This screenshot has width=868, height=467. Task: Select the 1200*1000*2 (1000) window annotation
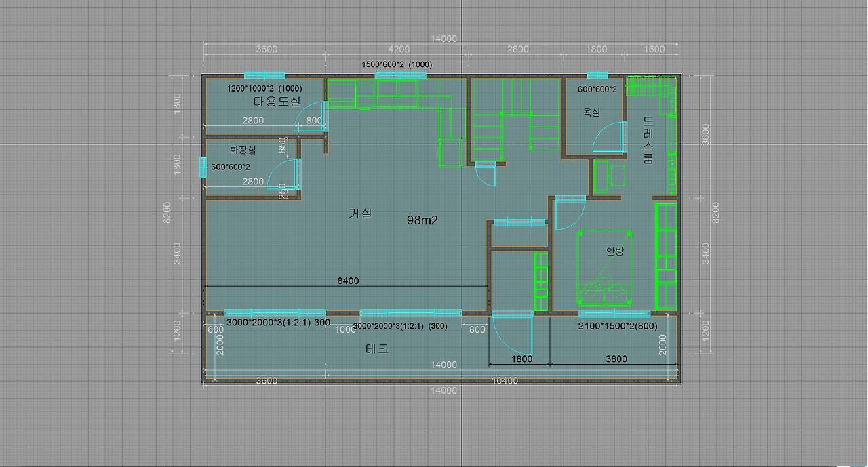[264, 88]
